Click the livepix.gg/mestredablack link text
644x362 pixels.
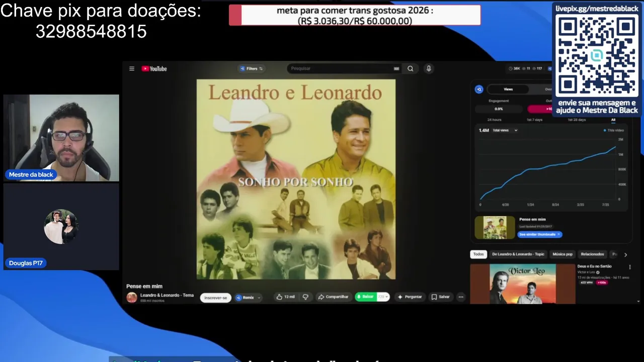coord(597,9)
